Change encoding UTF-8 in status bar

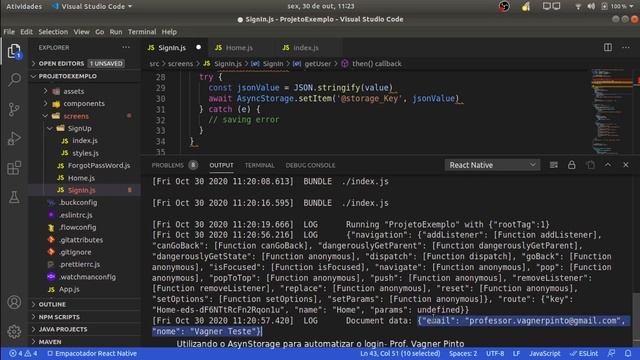pyautogui.click(x=495, y=353)
